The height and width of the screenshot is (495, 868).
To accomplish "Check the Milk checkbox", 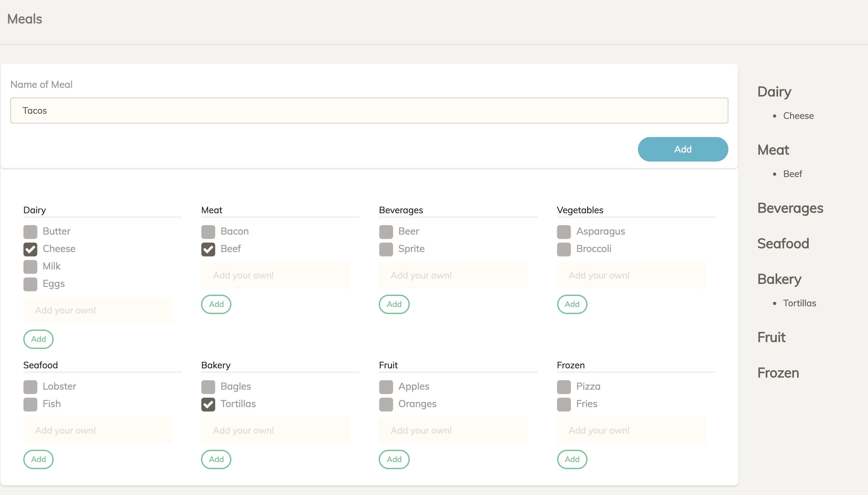I will (30, 267).
